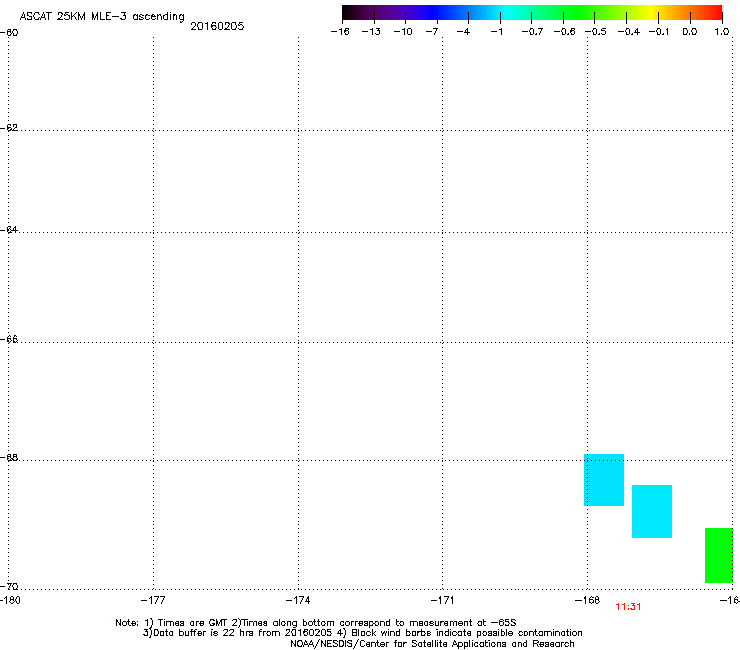Viewport: 740px width, 650px height.
Task: Click the yellow portion of the color scale bar
Action: 654,12
